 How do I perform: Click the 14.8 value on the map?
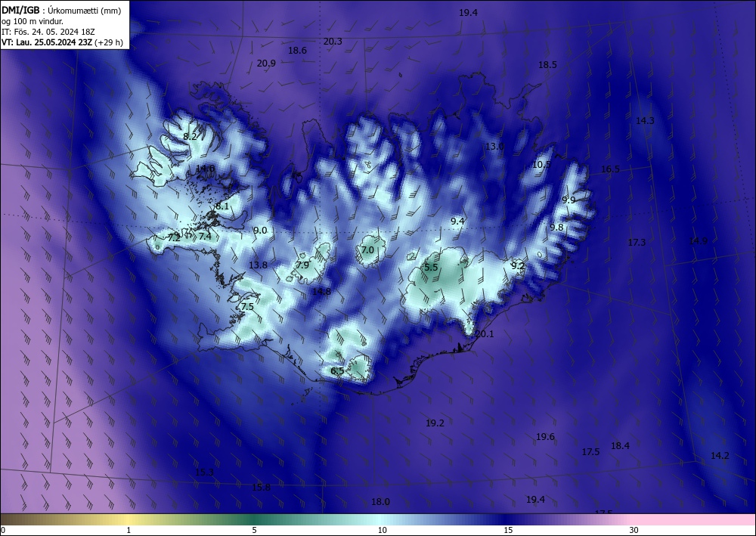coord(321,291)
